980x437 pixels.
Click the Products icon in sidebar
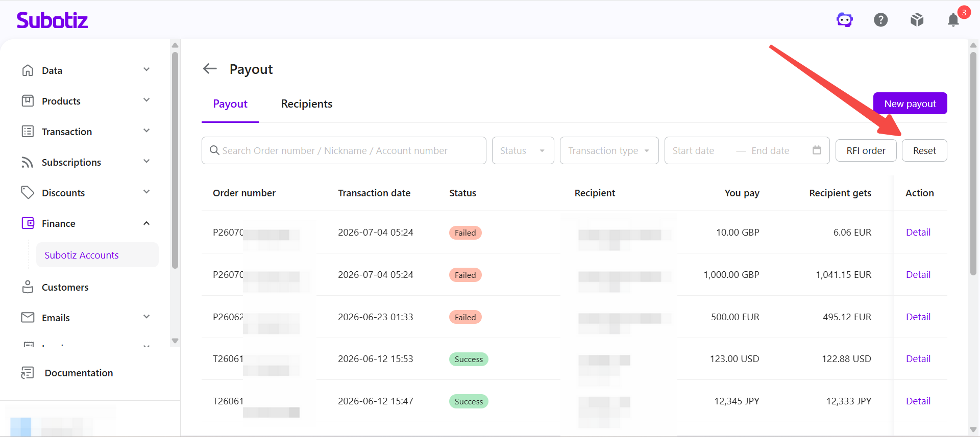coord(28,101)
